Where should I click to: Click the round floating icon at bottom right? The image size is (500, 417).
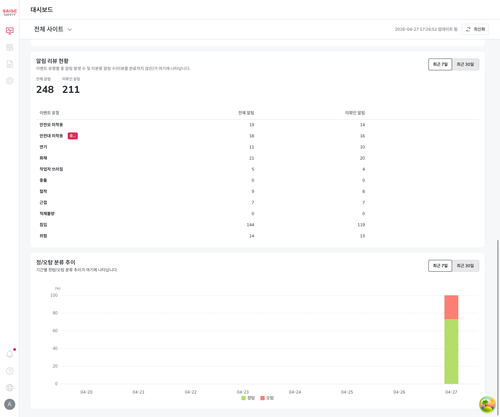[x=487, y=404]
